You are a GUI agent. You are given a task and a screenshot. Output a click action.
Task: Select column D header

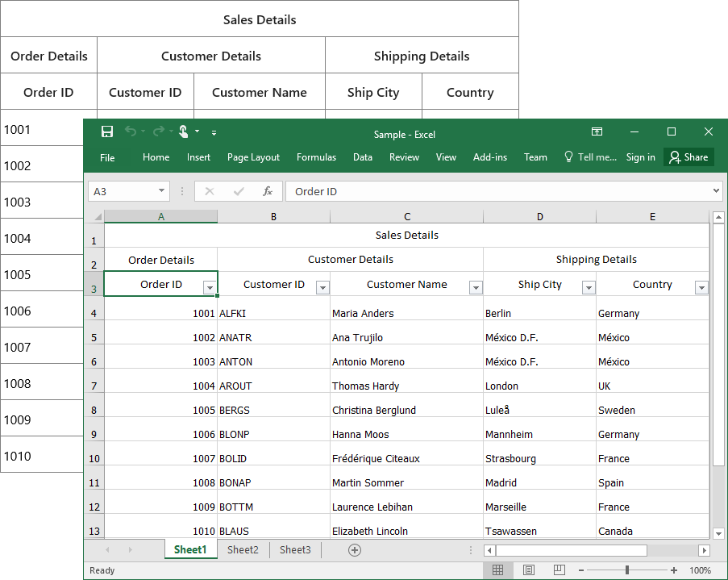click(x=540, y=216)
